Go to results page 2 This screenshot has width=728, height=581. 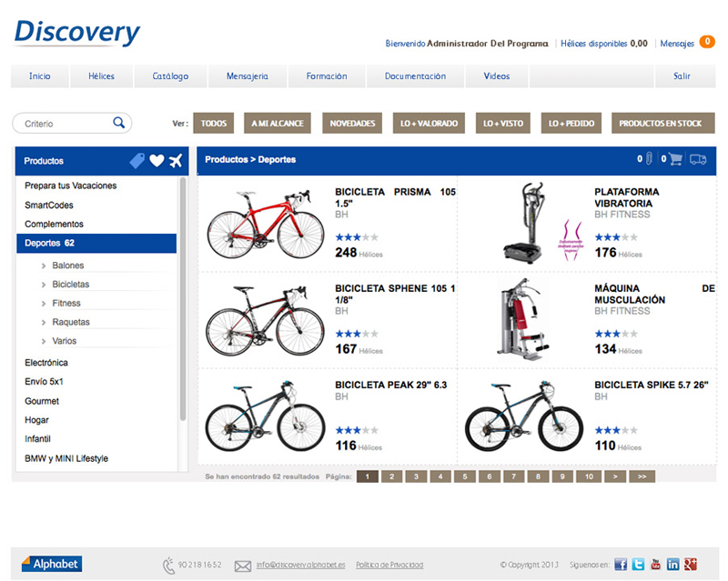(392, 476)
